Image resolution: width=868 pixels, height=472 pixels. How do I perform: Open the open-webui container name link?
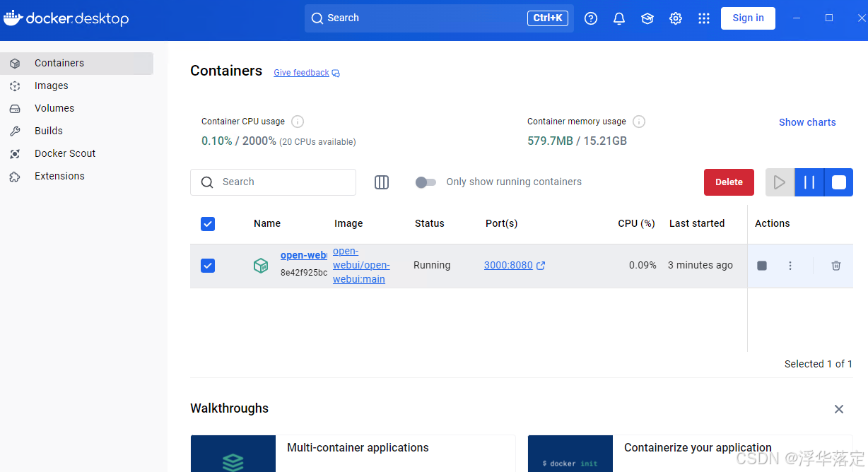304,256
